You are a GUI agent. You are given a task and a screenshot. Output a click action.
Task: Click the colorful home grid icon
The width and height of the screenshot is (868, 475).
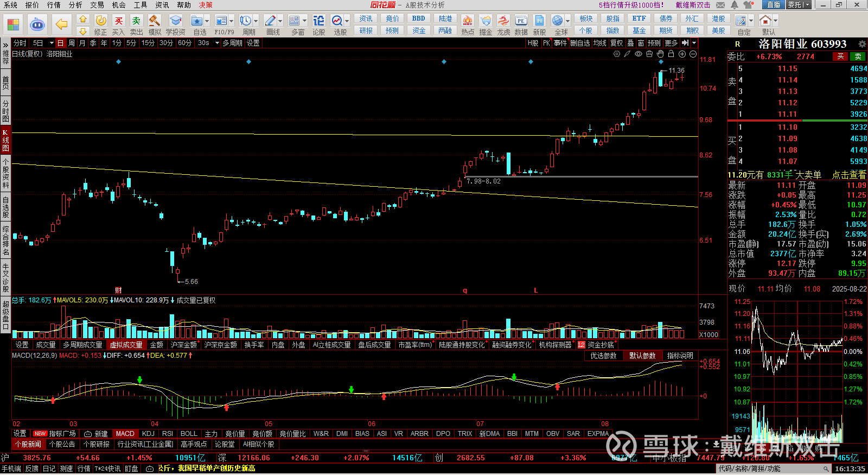[13, 24]
